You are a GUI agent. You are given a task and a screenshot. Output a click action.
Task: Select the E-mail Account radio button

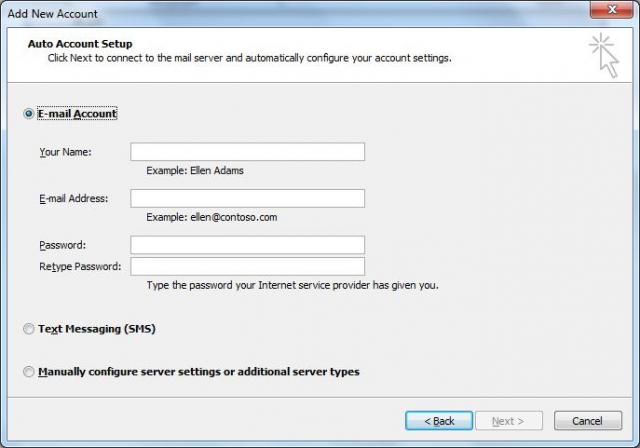click(x=28, y=114)
